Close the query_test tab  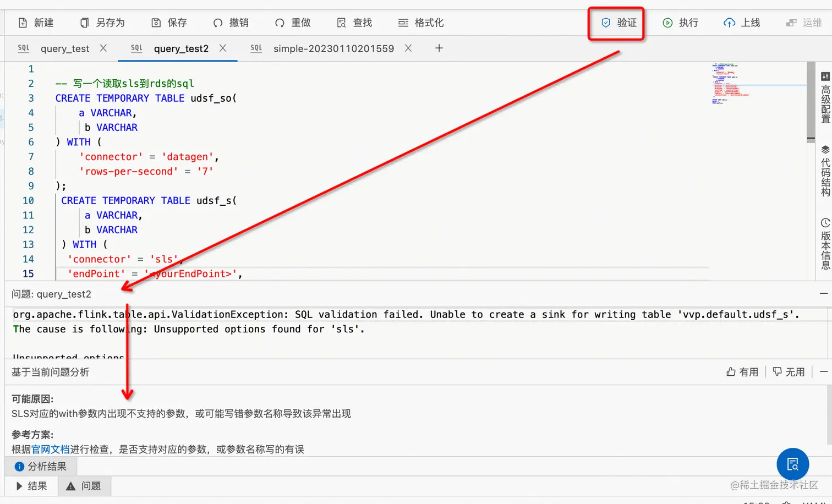(x=103, y=48)
